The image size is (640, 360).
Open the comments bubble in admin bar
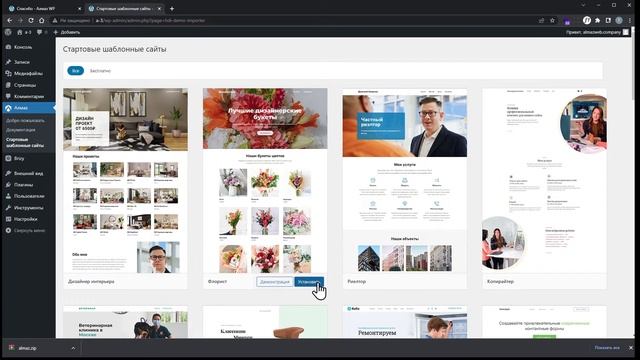[40, 32]
